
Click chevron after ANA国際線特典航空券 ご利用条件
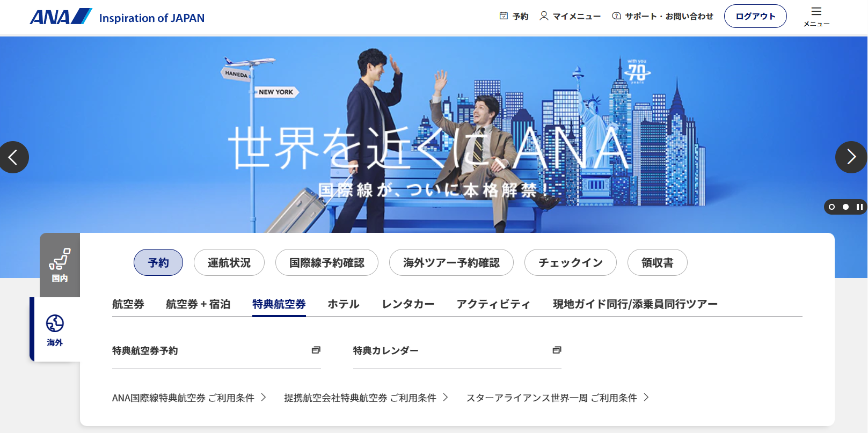pos(264,397)
